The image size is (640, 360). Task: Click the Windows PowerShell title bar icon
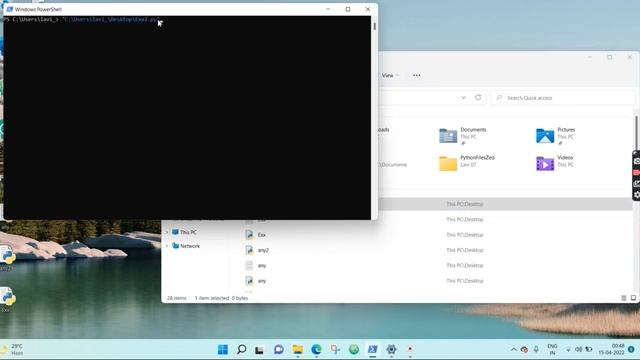[x=9, y=9]
